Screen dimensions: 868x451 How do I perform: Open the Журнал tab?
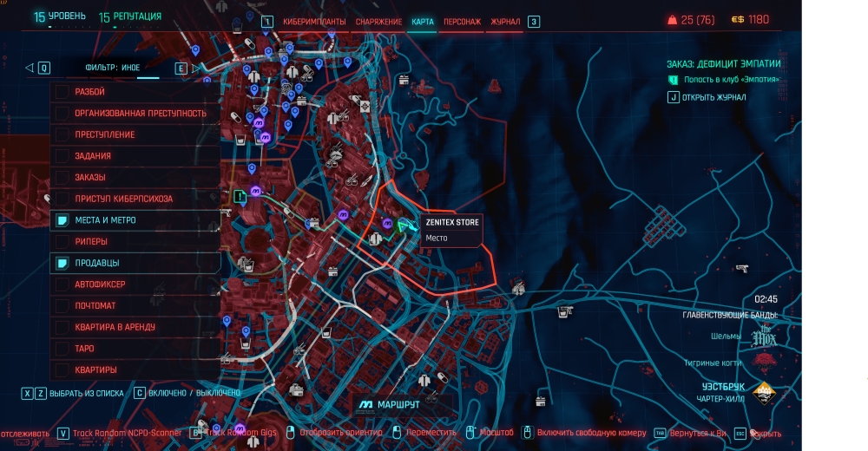505,22
